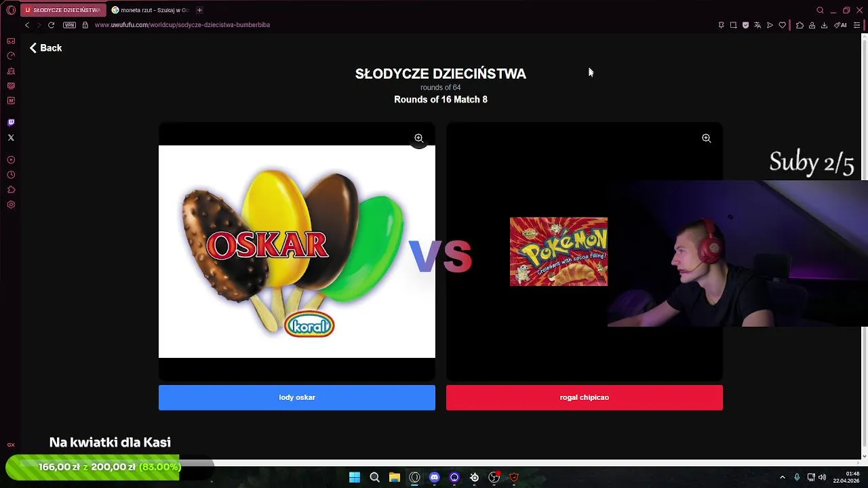Take a snapshot of the page
This screenshot has width=868, height=488.
coord(733,25)
